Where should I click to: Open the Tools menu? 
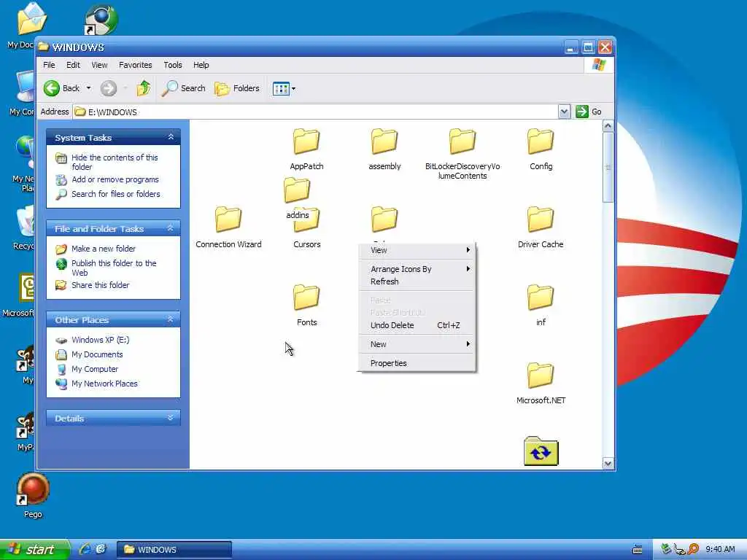coord(172,65)
